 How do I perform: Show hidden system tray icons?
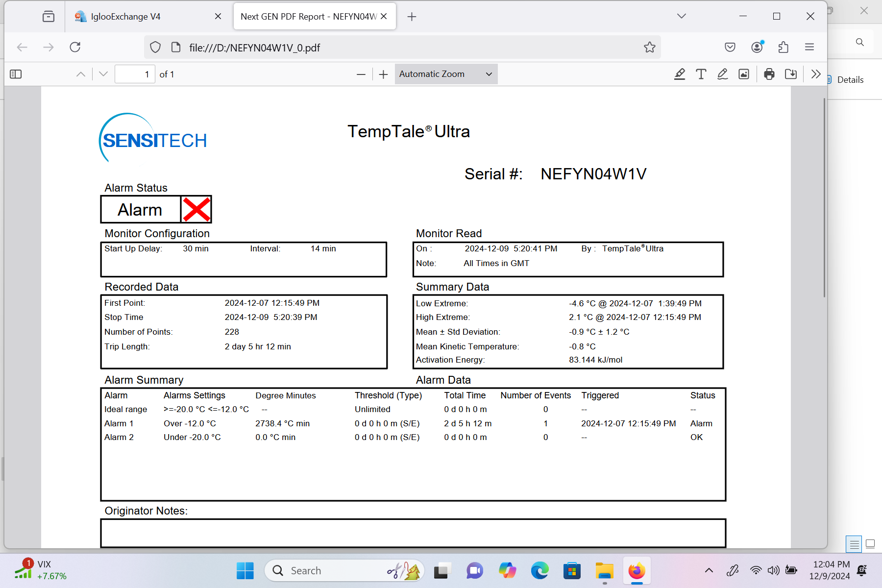point(709,570)
